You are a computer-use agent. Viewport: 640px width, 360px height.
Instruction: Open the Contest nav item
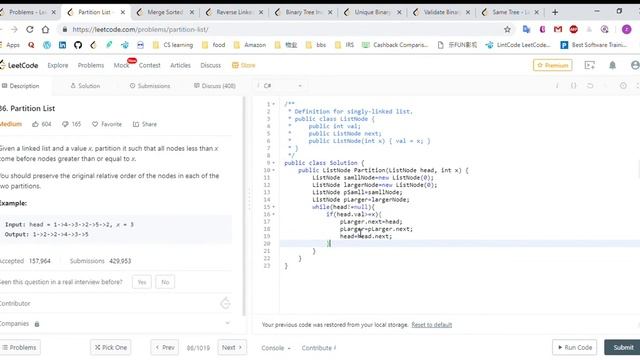point(149,65)
